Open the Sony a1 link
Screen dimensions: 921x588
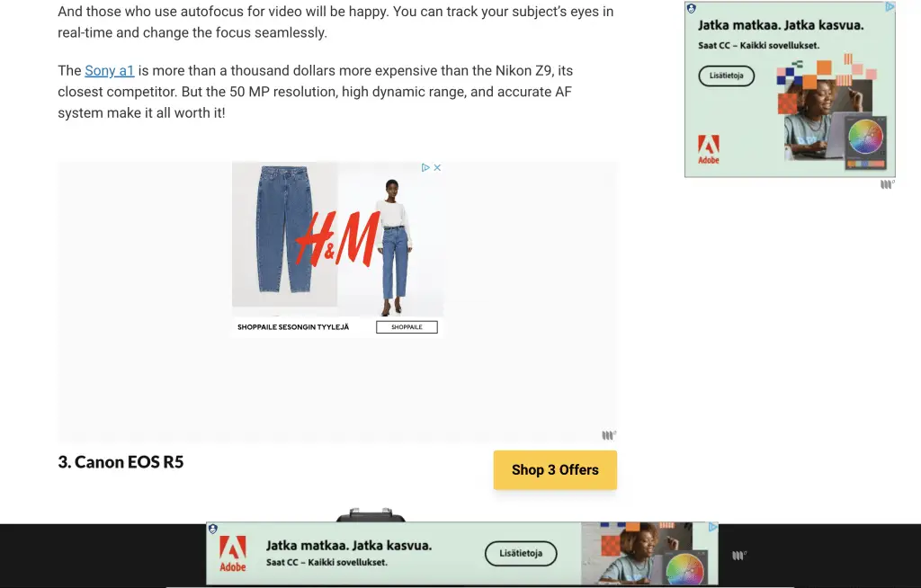[109, 70]
